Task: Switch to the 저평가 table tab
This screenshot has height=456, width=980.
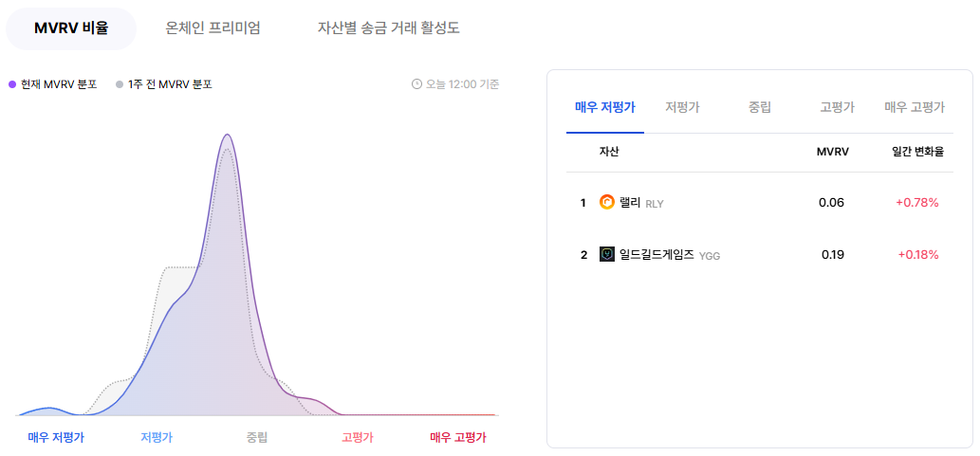Action: coord(682,107)
